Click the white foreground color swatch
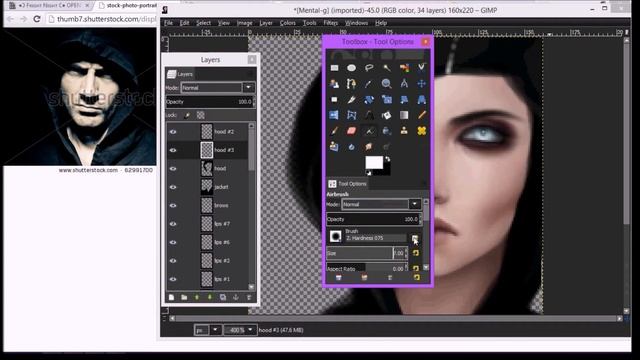This screenshot has height=360, width=640. 373,162
